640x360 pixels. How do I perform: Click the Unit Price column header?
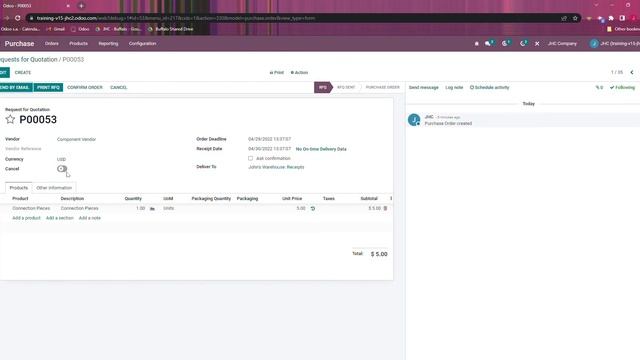point(292,198)
